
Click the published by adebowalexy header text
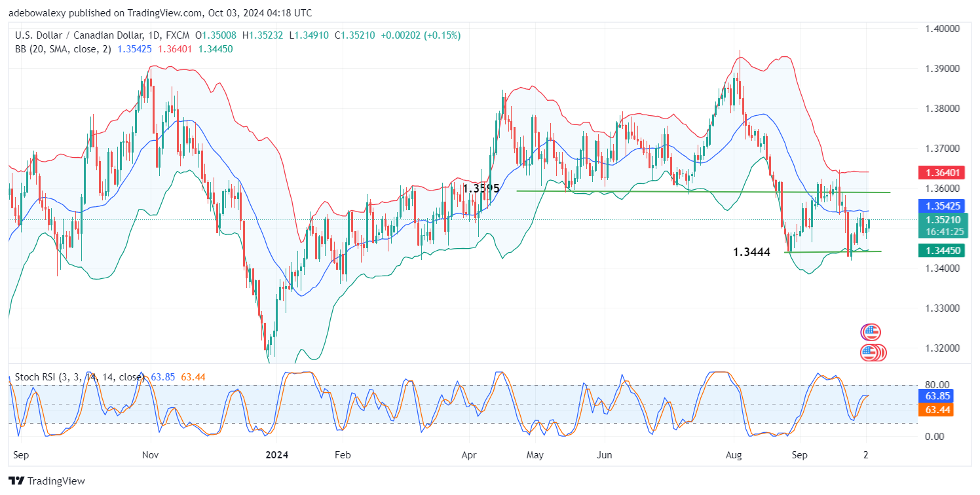tap(160, 12)
